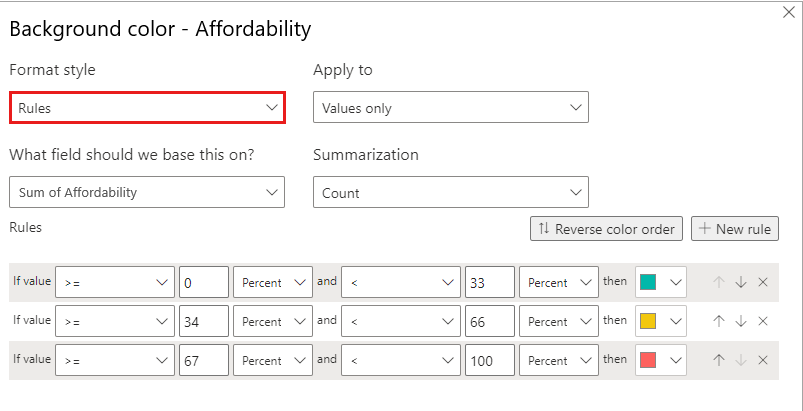This screenshot has width=803, height=411.
Task: Close the Background color dialog
Action: (x=789, y=13)
